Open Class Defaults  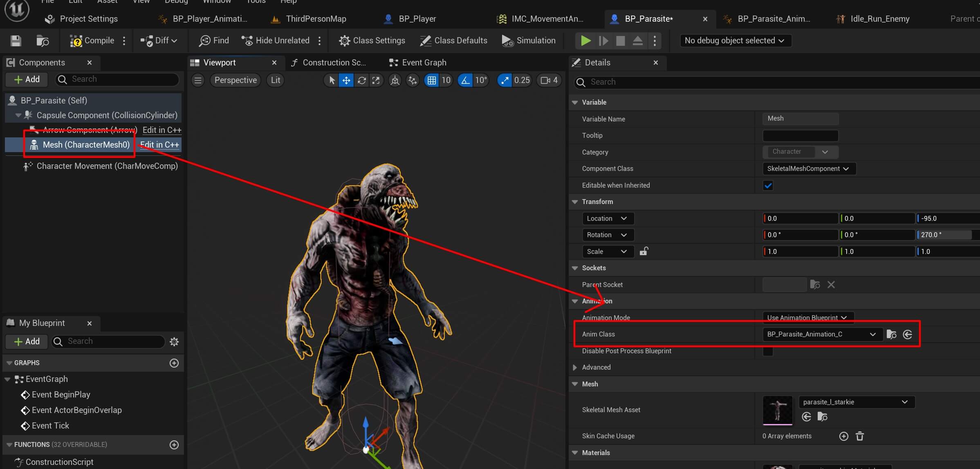point(453,40)
